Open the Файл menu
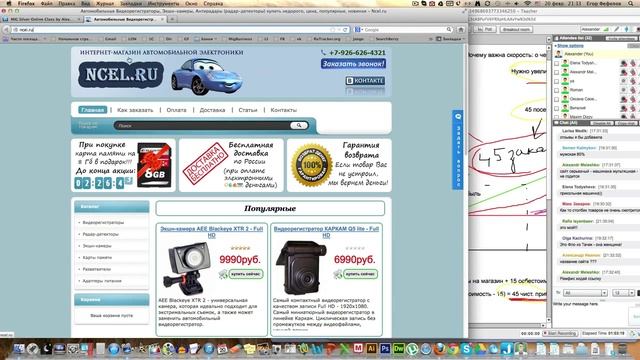The height and width of the screenshot is (360, 640). pos(46,3)
